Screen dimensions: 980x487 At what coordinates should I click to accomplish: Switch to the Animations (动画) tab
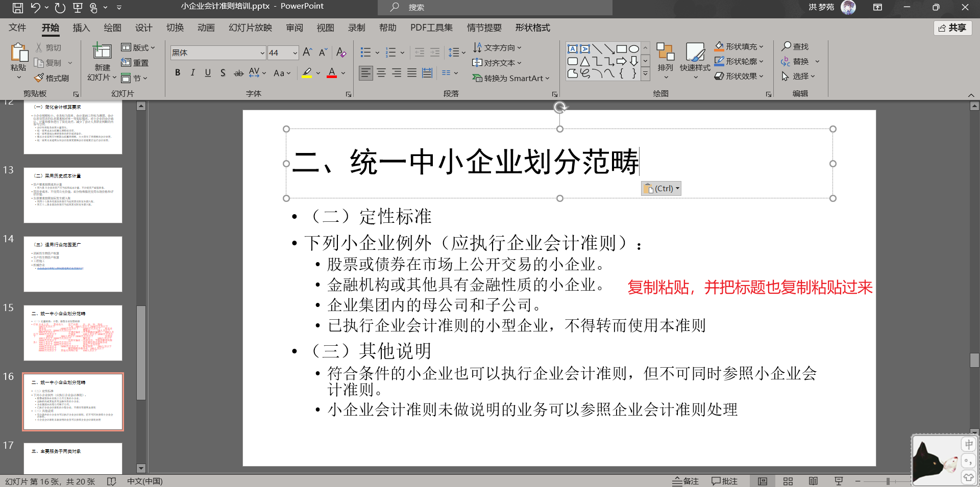[206, 28]
